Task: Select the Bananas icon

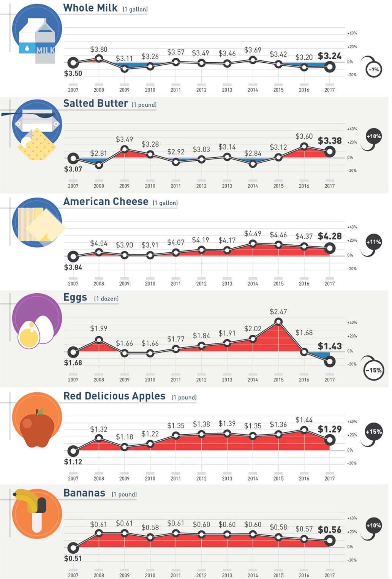Action: pyautogui.click(x=37, y=514)
